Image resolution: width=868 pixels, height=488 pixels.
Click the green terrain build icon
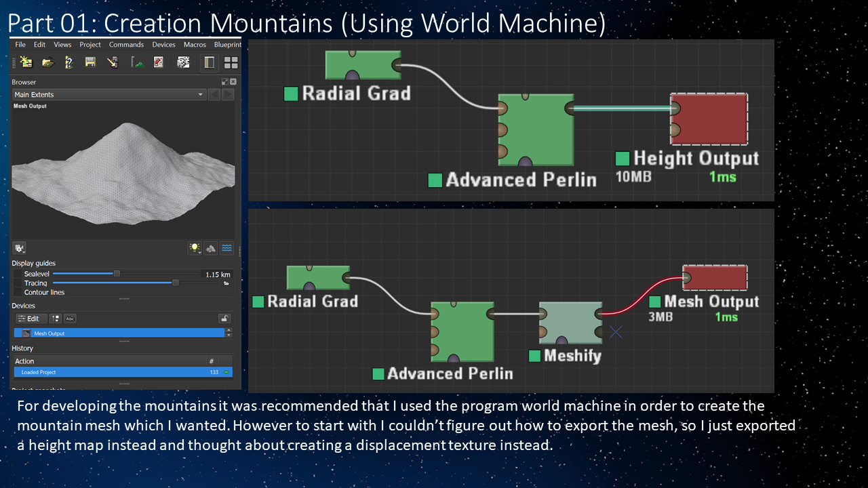point(138,62)
